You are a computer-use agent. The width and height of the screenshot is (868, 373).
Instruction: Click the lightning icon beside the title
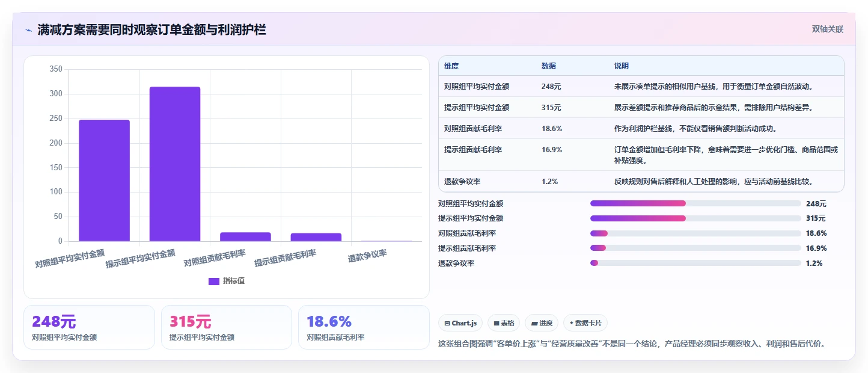28,29
